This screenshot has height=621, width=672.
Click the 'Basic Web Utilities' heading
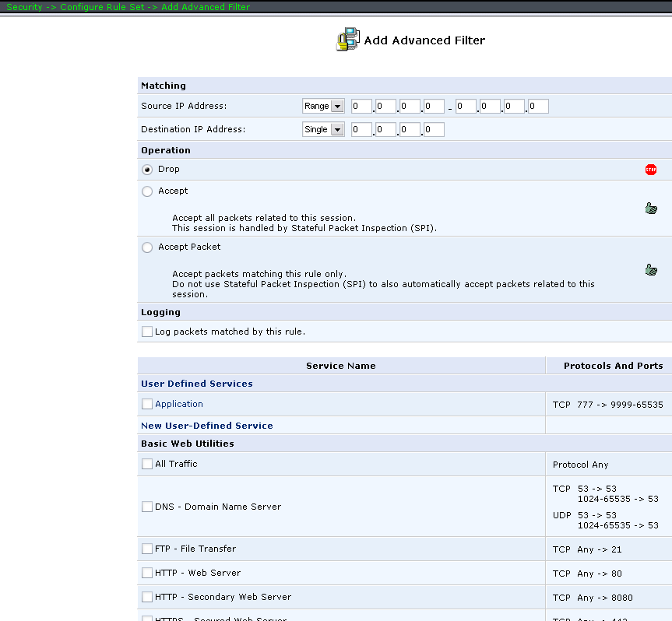pyautogui.click(x=188, y=444)
